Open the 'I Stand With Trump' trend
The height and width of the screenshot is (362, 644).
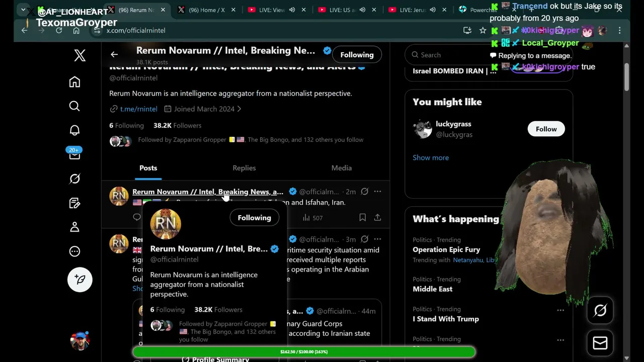pos(446,319)
